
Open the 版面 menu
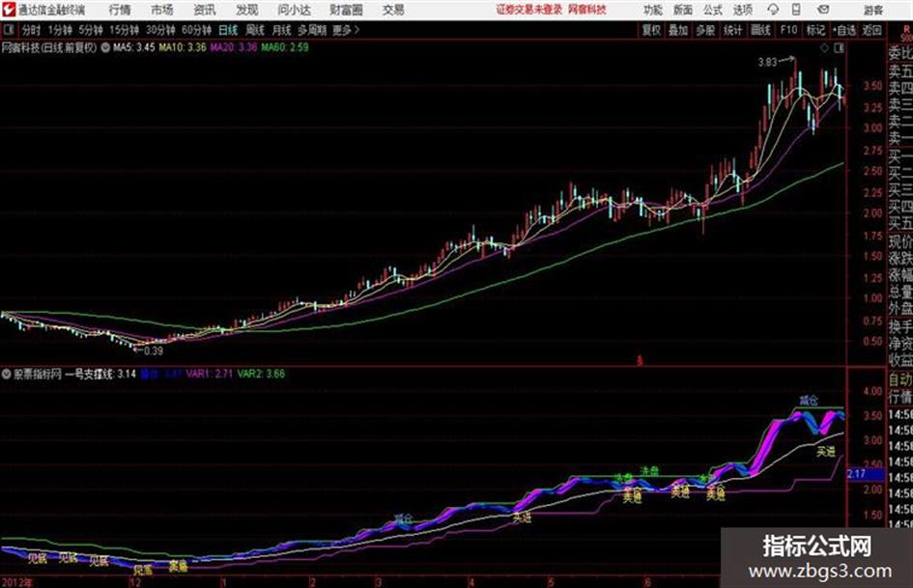(x=683, y=10)
